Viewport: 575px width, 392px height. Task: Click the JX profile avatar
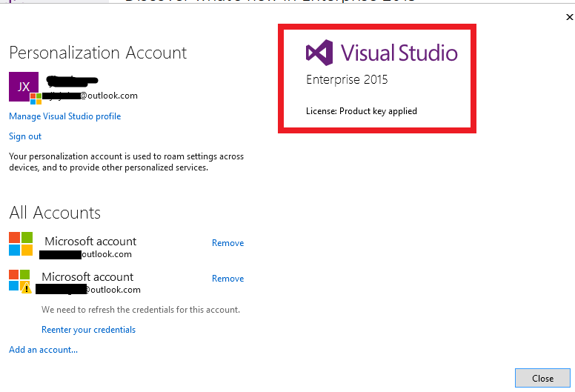pos(24,87)
